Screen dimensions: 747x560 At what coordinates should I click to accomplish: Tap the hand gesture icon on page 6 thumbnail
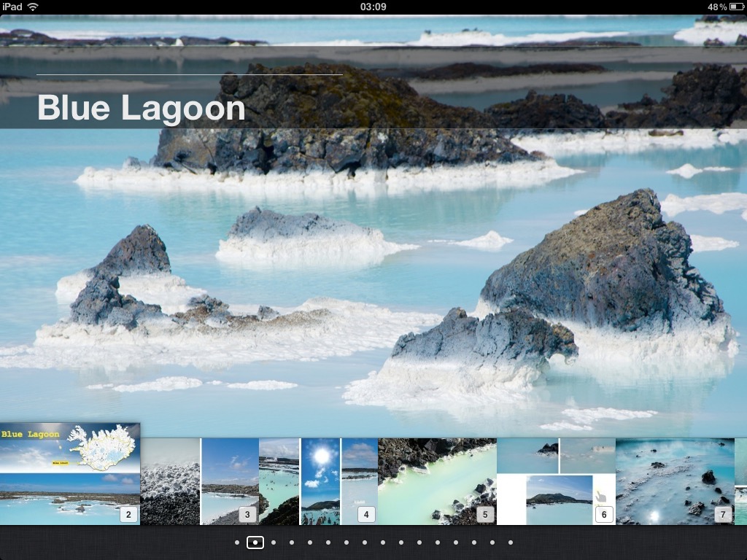pyautogui.click(x=601, y=497)
